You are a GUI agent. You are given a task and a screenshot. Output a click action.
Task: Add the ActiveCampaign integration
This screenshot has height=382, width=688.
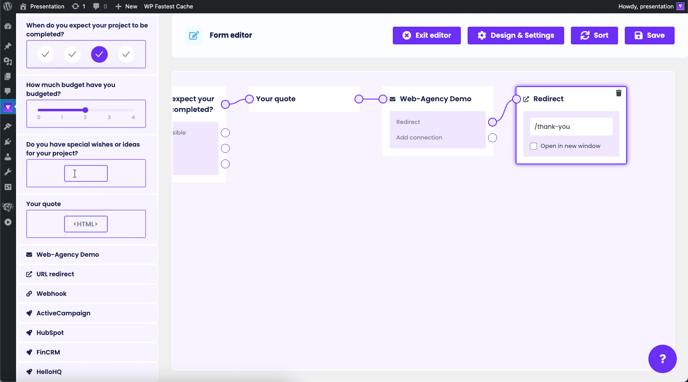[x=87, y=313]
